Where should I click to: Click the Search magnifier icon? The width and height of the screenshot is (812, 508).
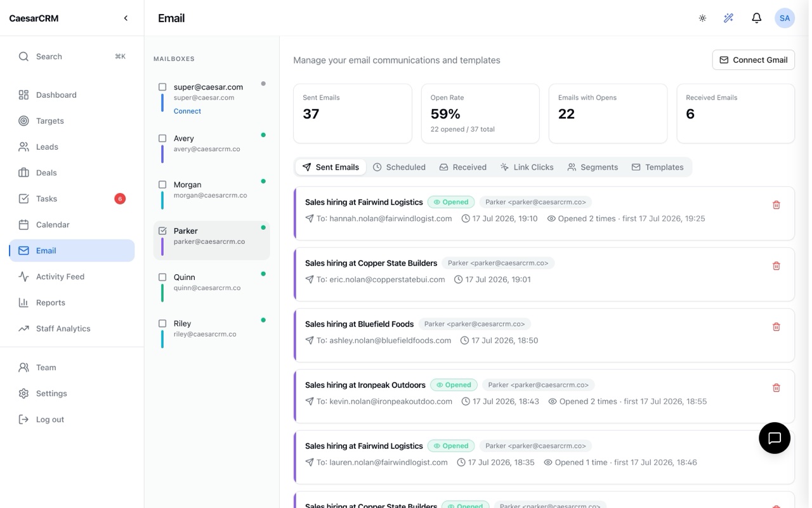(23, 57)
